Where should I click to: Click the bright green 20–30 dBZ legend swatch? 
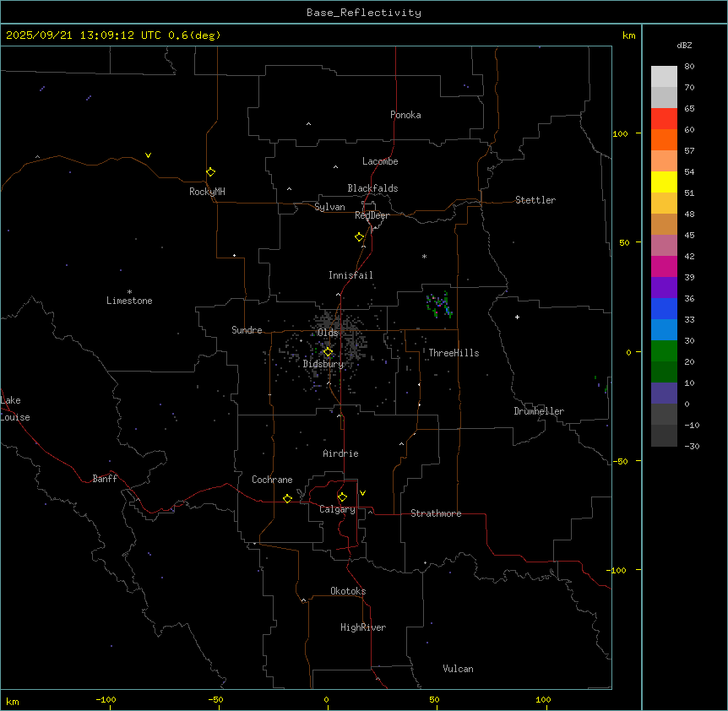[664, 351]
